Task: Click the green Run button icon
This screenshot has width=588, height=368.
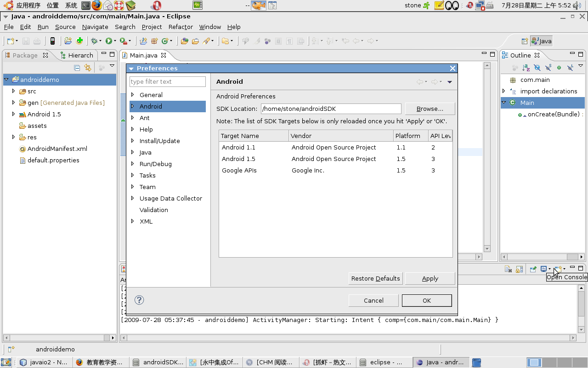Action: [109, 41]
